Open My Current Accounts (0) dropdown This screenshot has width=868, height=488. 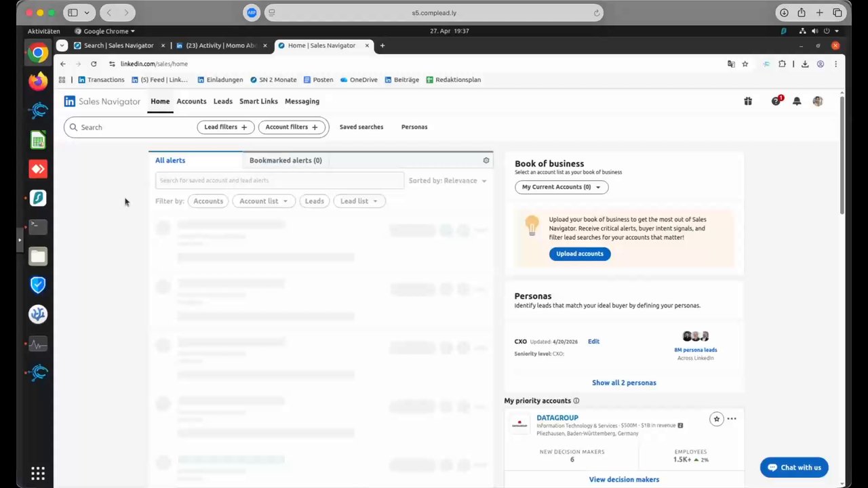click(x=561, y=187)
